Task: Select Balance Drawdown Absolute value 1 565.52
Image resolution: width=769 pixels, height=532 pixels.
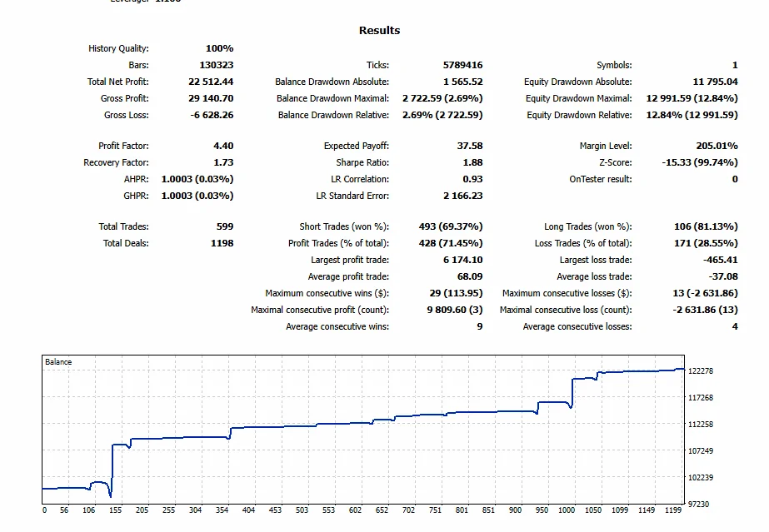Action: click(462, 82)
